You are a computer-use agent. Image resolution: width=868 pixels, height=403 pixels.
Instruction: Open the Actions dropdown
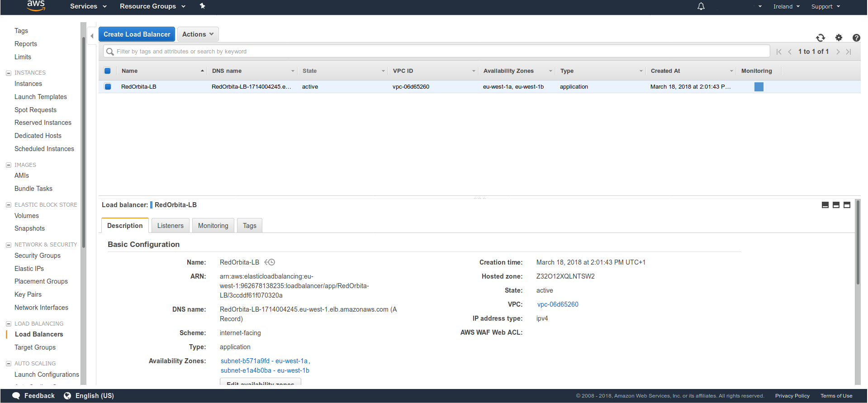pyautogui.click(x=198, y=34)
